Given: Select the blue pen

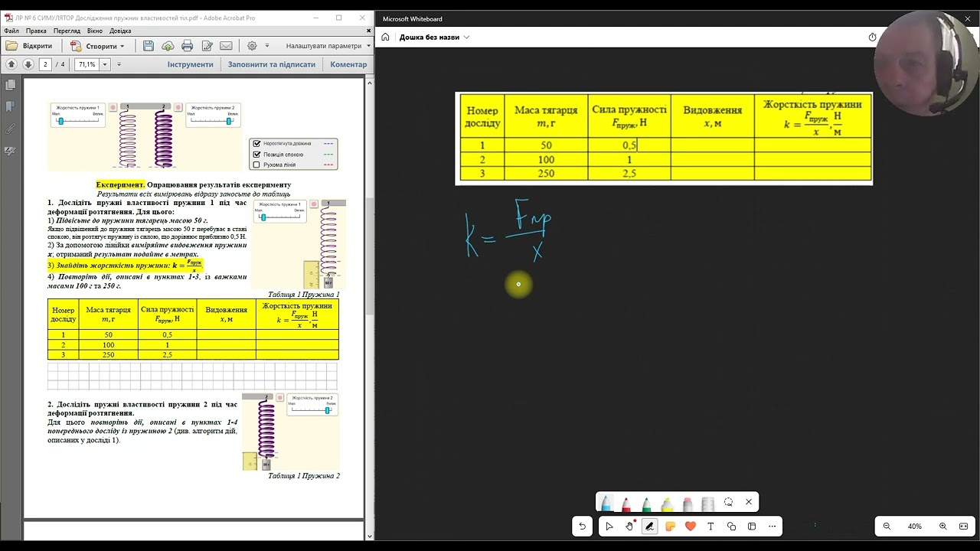Looking at the screenshot, I should [606, 504].
